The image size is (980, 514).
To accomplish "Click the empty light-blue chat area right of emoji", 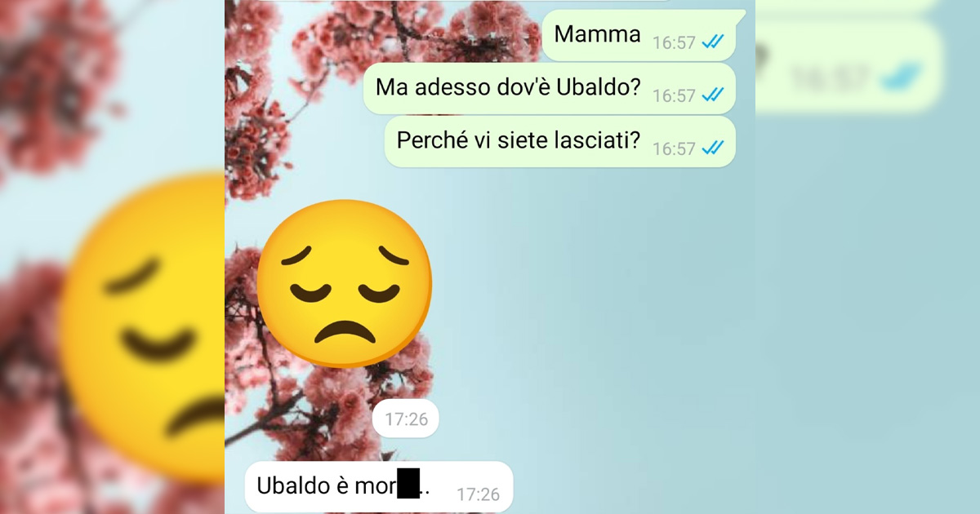I will tap(596, 286).
